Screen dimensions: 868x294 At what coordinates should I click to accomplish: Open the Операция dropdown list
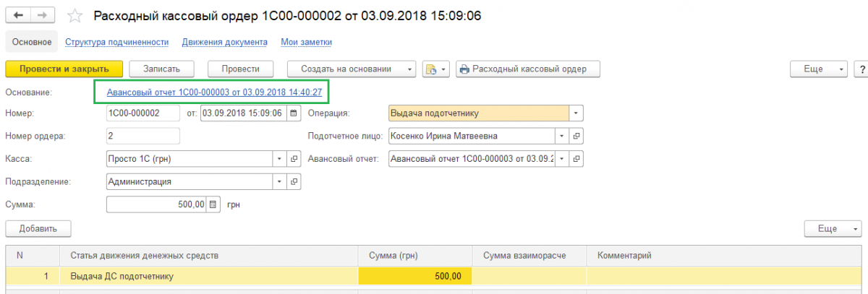pyautogui.click(x=576, y=113)
